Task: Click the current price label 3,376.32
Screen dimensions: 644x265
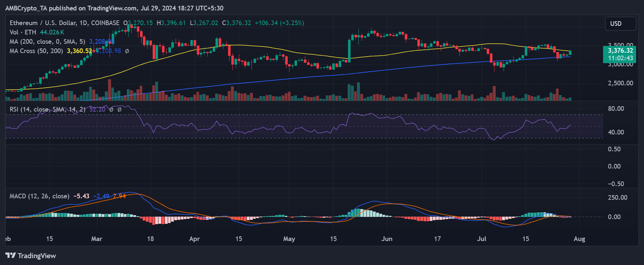Action: click(620, 51)
